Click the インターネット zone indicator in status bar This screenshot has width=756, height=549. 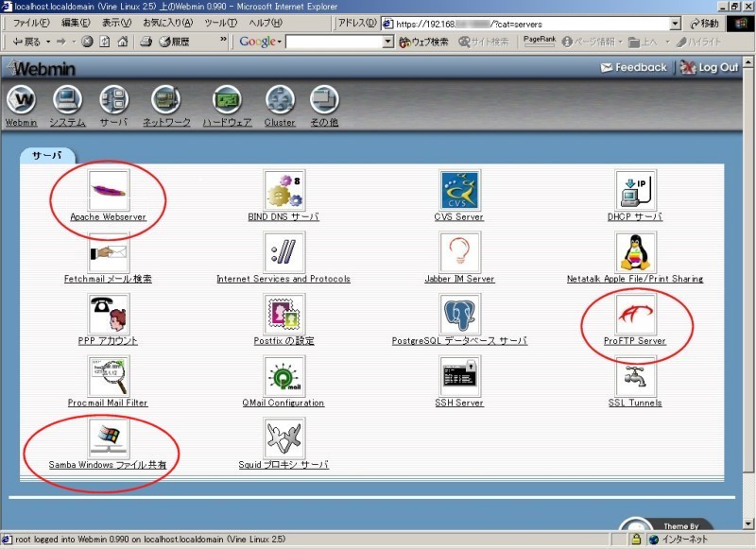[679, 539]
